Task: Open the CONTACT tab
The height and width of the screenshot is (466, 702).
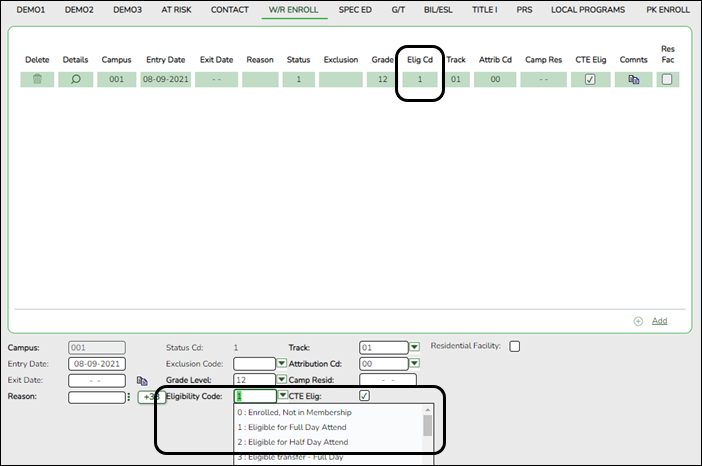Action: (230, 10)
